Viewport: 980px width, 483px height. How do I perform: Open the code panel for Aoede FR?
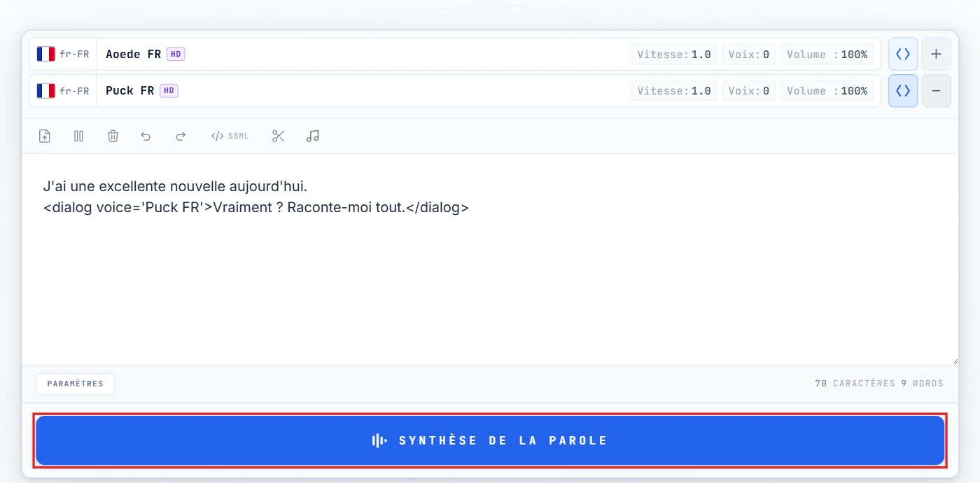[x=902, y=54]
